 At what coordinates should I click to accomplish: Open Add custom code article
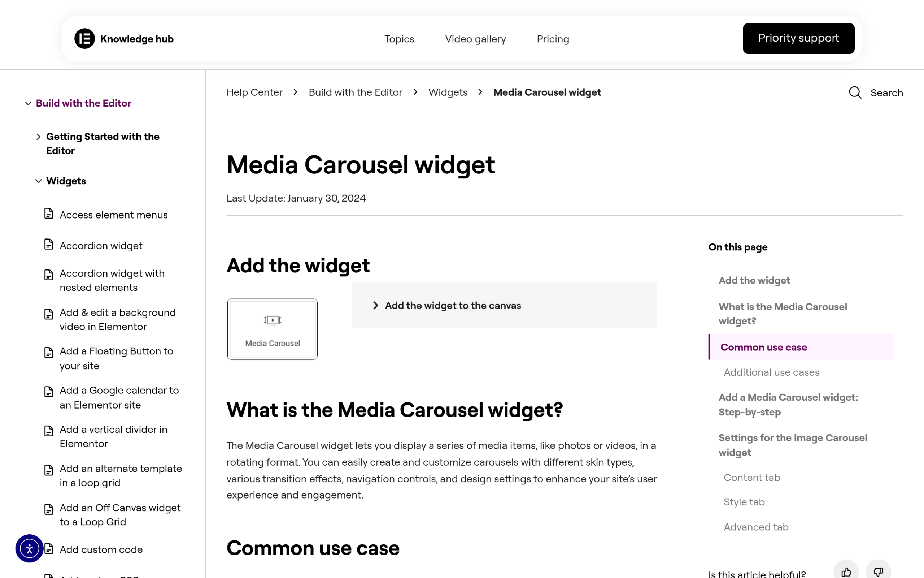(x=101, y=550)
